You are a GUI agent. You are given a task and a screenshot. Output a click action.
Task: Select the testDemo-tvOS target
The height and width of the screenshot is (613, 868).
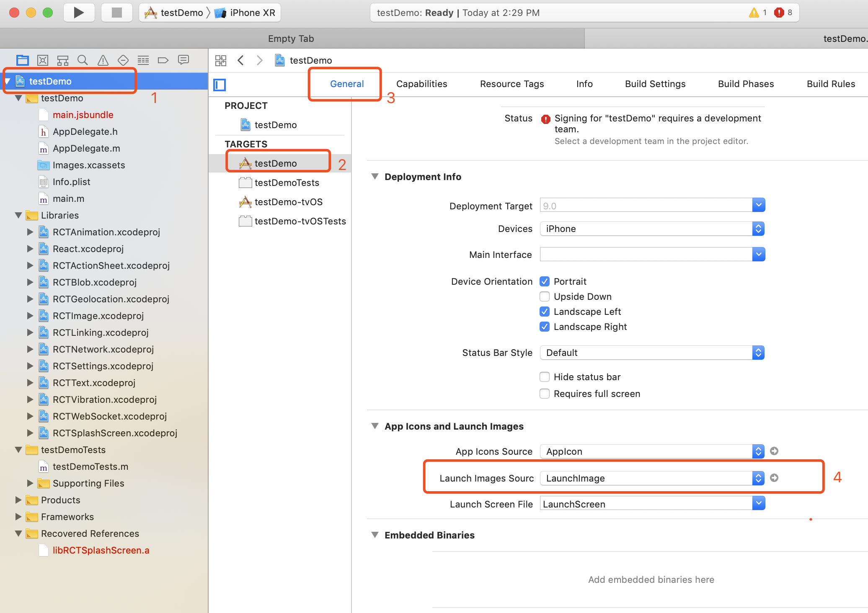point(288,202)
